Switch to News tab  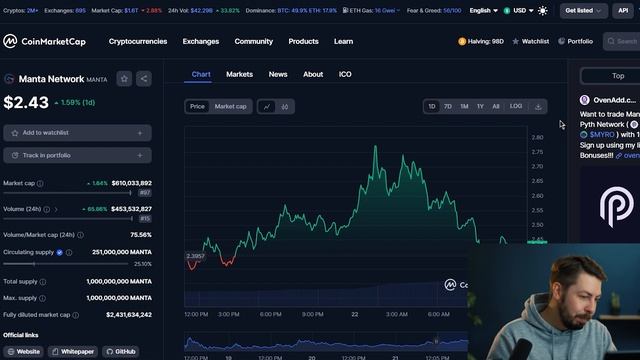(278, 74)
